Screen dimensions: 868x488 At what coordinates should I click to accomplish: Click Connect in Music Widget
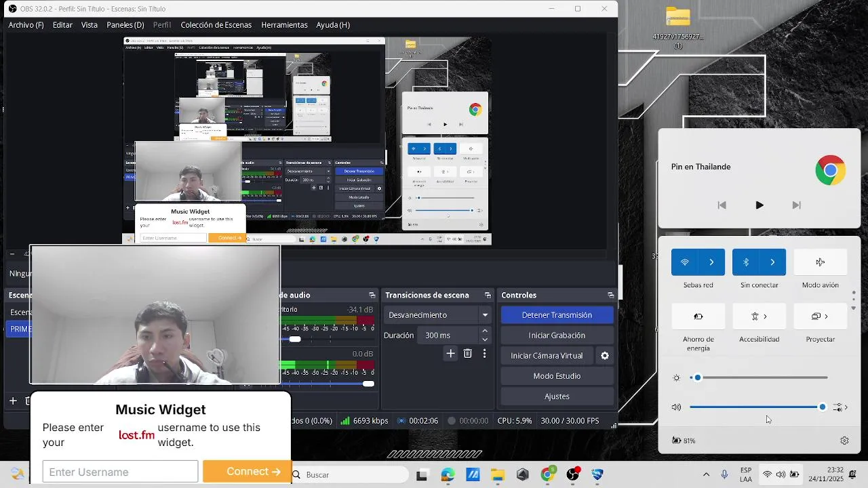(x=247, y=472)
